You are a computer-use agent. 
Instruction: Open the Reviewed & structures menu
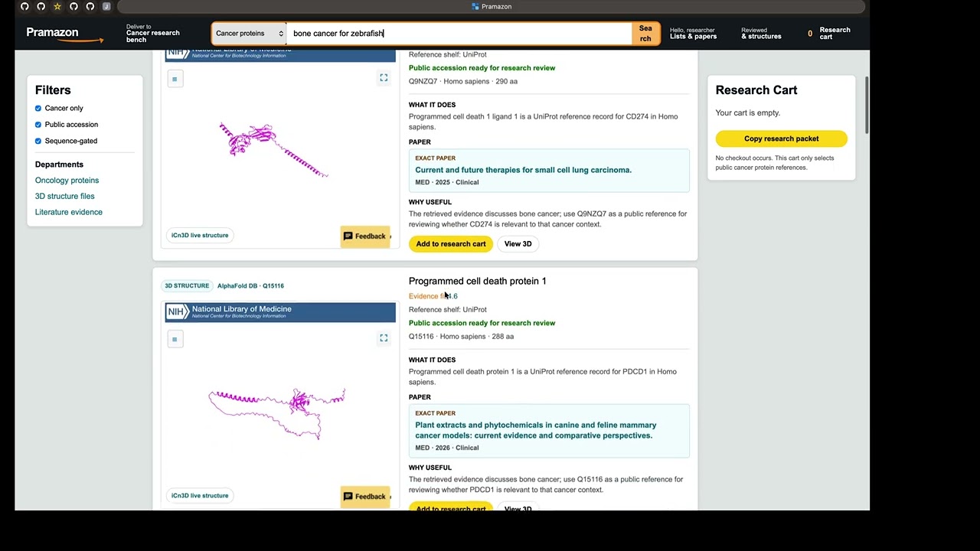(761, 34)
